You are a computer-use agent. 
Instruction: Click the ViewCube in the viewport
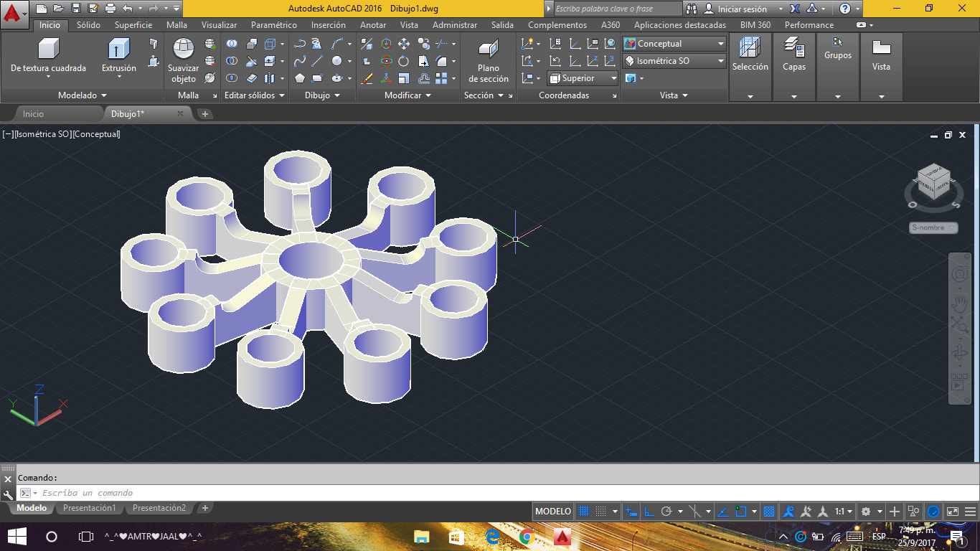(x=933, y=182)
